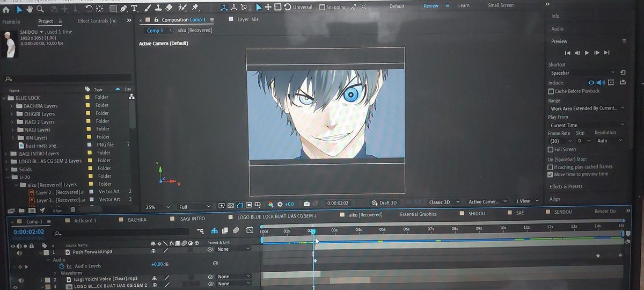The image size is (644, 290).
Task: Select the Home icon in the toolbar
Action: (x=6, y=9)
